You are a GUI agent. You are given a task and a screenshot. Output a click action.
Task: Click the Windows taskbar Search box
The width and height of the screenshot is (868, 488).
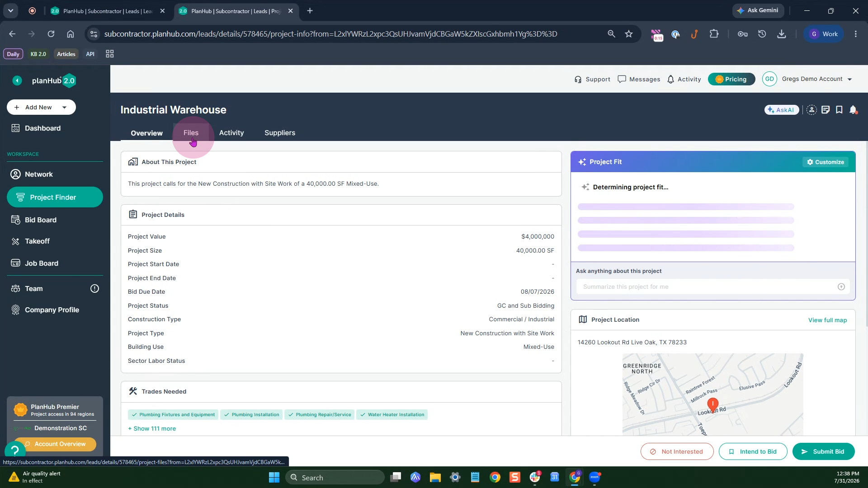(335, 478)
